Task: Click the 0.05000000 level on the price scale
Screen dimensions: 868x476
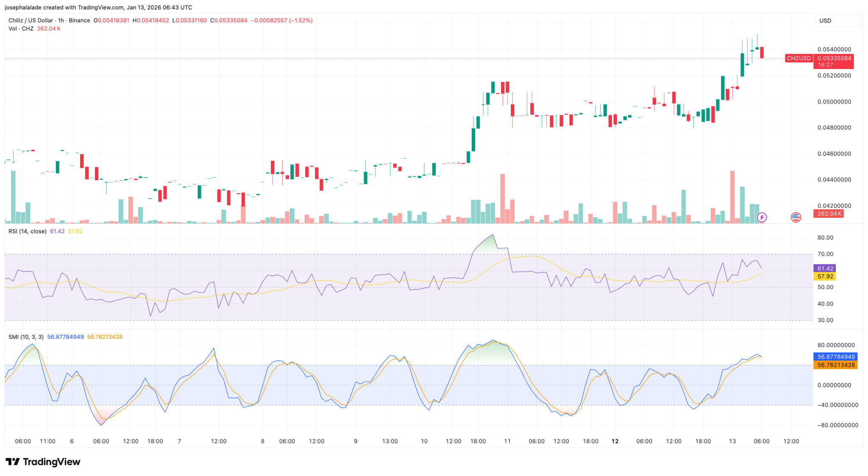Action: [834, 102]
